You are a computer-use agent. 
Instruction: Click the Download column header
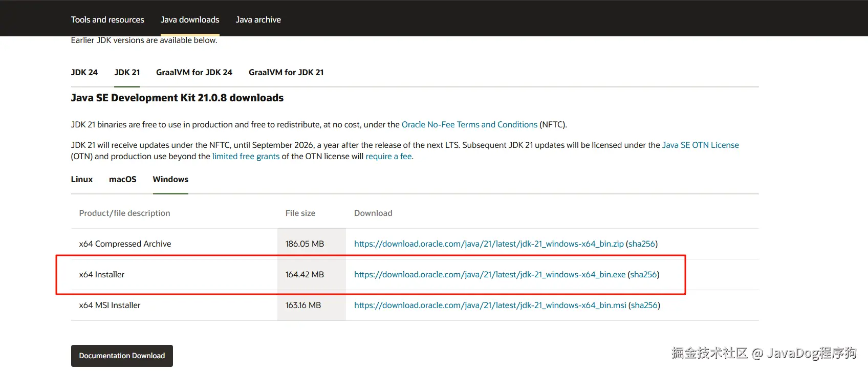point(373,213)
